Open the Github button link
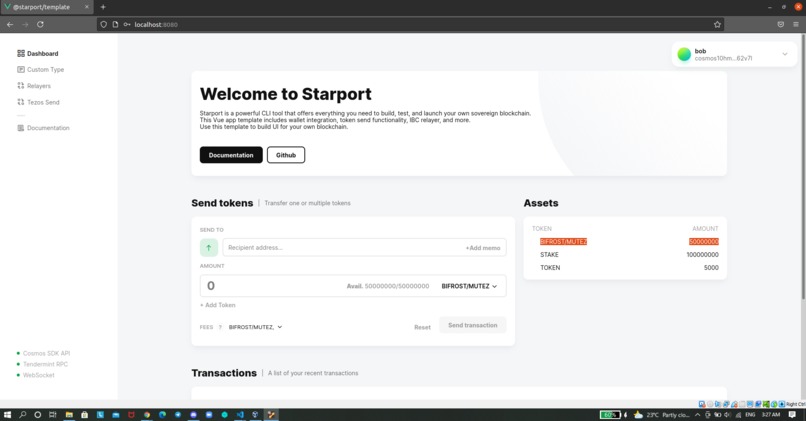This screenshot has width=806, height=421. point(286,155)
